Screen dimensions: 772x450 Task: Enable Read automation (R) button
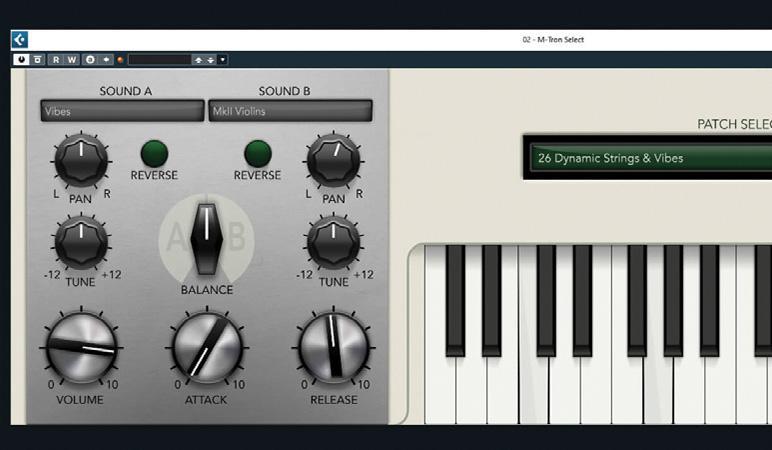pos(56,60)
